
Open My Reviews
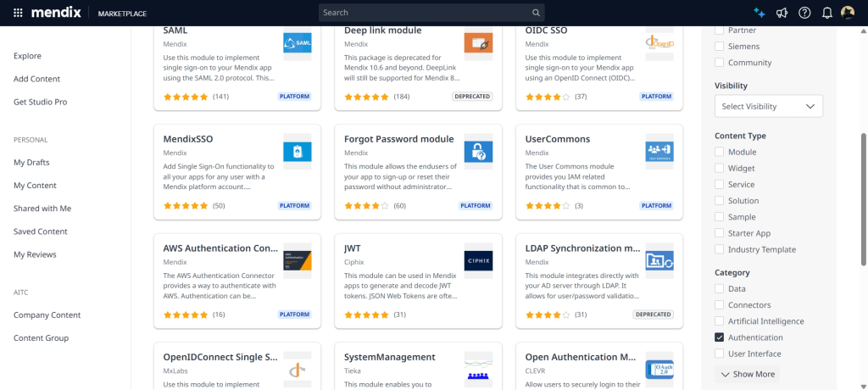[x=35, y=255]
